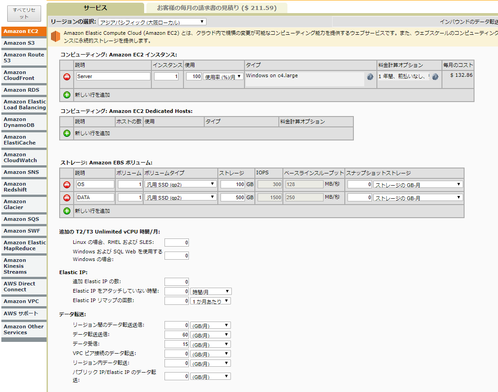The width and height of the screenshot is (498, 392).
Task: Click OS storage size field showing 100
Action: [233, 184]
